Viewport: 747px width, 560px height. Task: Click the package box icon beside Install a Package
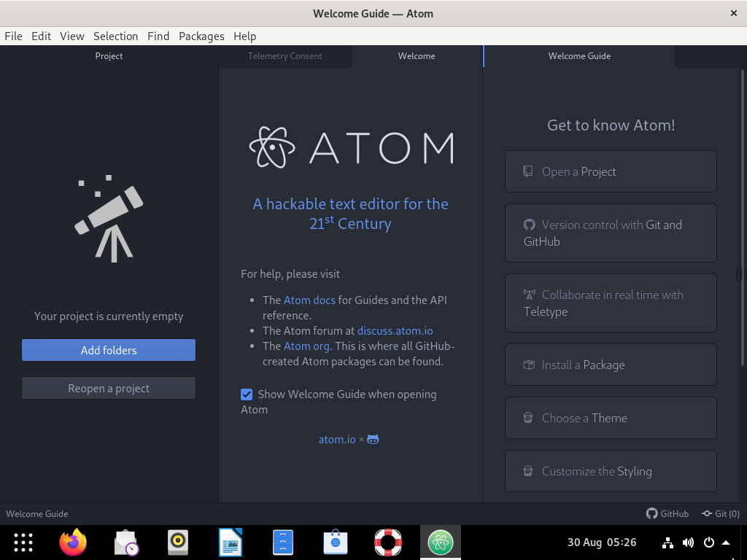point(529,365)
